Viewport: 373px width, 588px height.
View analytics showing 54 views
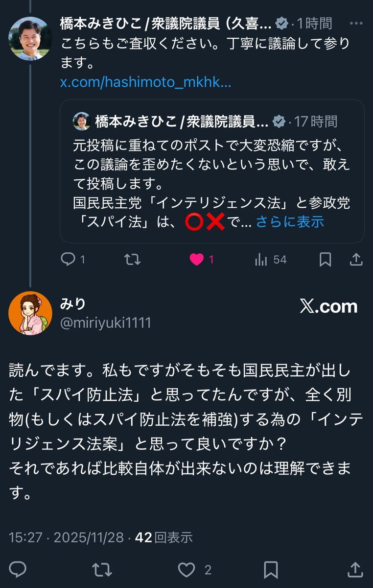(261, 260)
